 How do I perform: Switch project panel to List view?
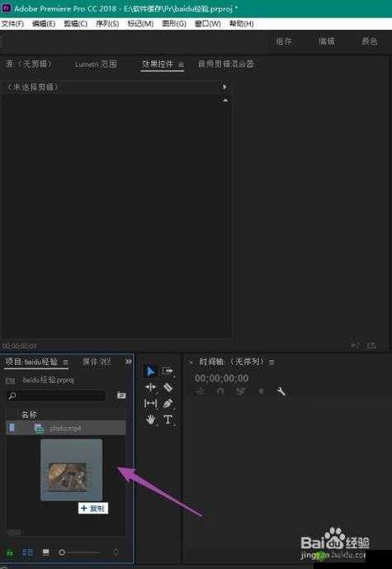click(x=27, y=552)
